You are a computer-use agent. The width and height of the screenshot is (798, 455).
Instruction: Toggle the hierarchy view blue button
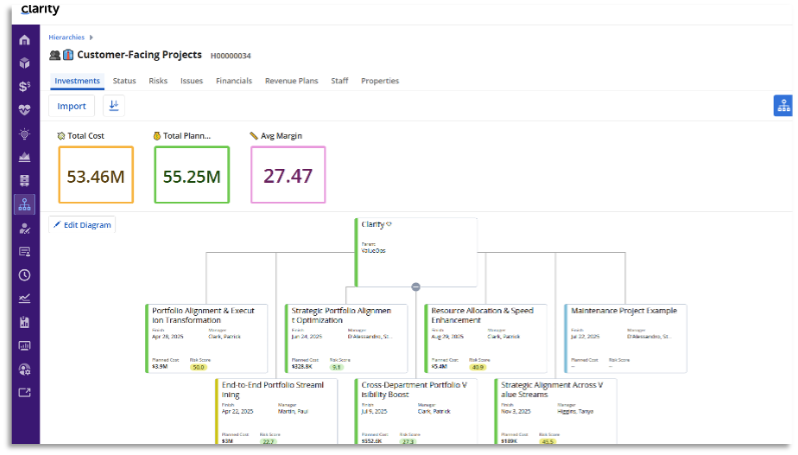(x=783, y=106)
